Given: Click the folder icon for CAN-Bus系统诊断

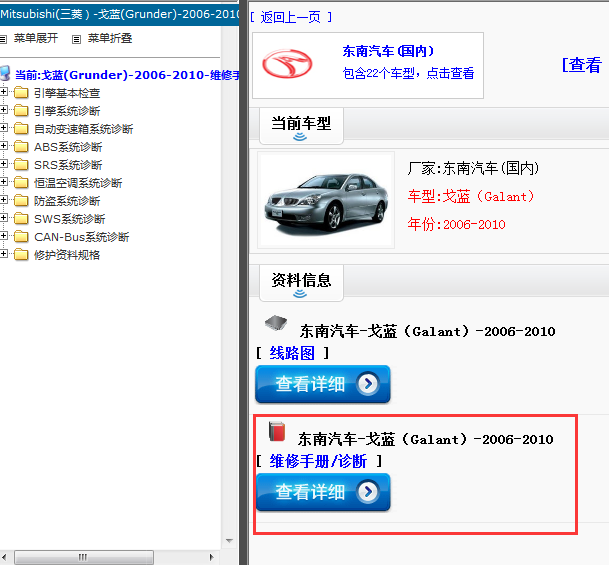Looking at the screenshot, I should (x=21, y=236).
